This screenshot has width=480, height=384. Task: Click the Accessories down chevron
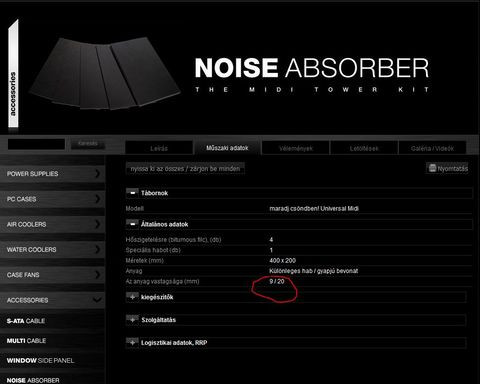tap(97, 300)
